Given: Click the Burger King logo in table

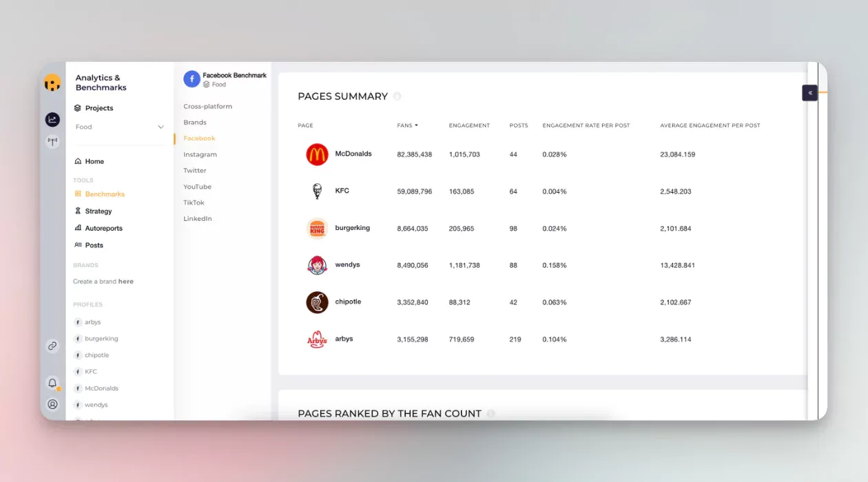Looking at the screenshot, I should (x=317, y=229).
